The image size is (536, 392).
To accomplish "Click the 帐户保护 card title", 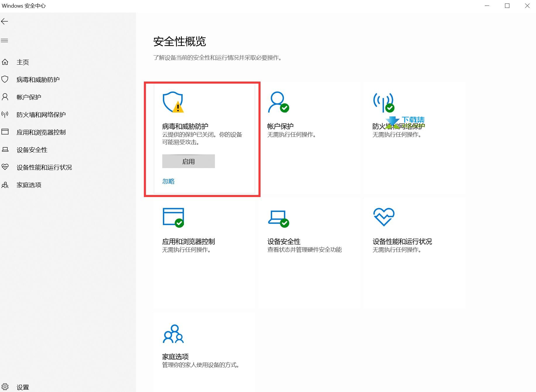I will tap(280, 126).
